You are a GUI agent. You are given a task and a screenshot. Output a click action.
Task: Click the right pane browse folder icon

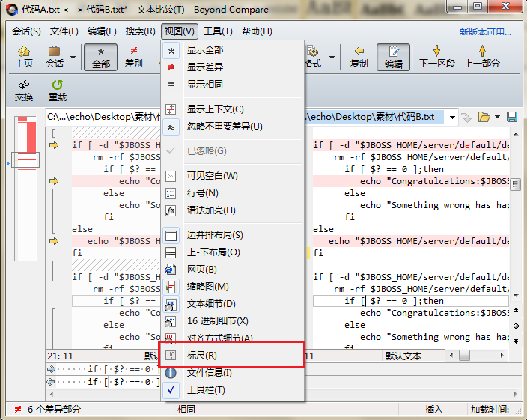[484, 117]
